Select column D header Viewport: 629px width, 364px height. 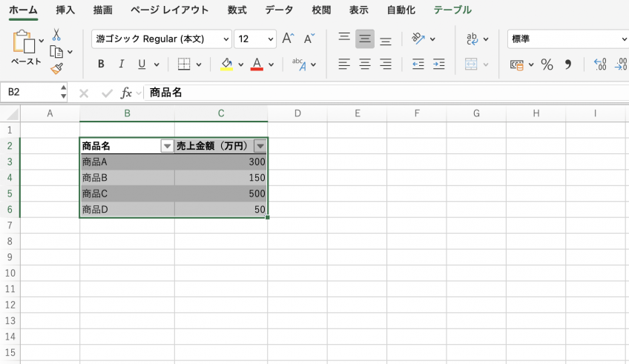tap(297, 113)
